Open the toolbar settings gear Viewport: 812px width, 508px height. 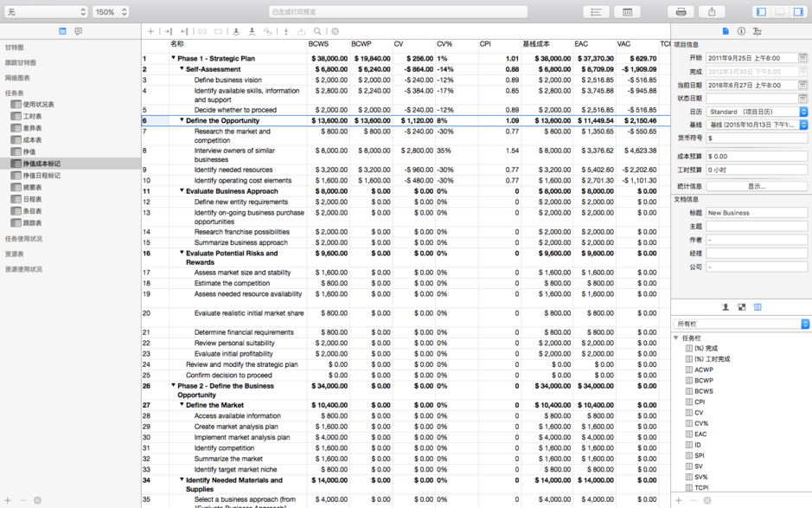(x=336, y=31)
